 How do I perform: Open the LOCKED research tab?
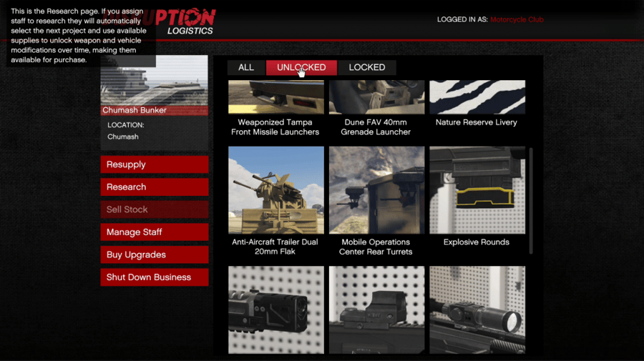(x=367, y=68)
